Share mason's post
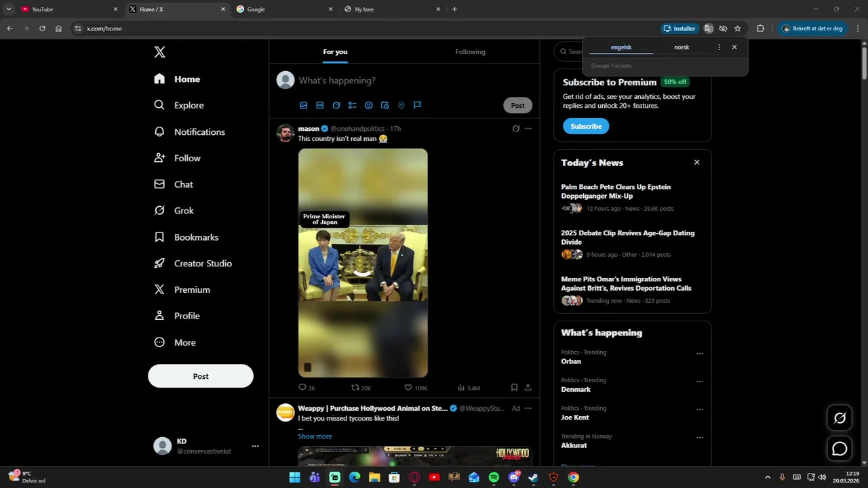868x488 pixels. click(528, 388)
